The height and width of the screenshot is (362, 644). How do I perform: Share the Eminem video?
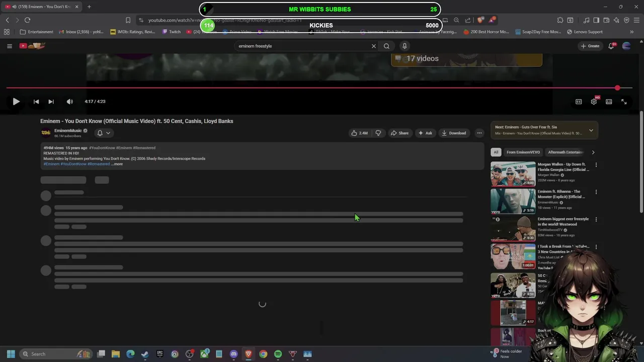399,133
